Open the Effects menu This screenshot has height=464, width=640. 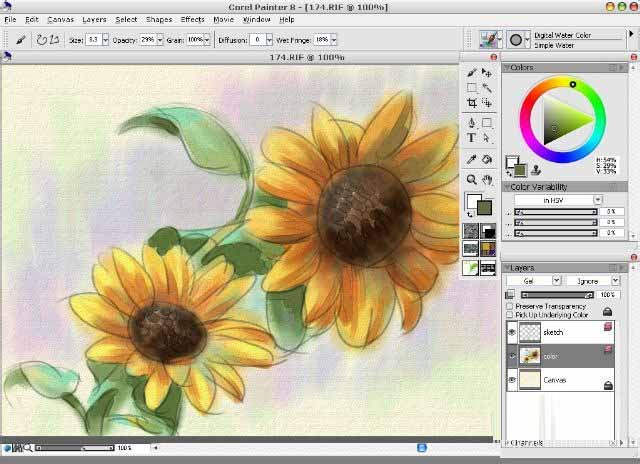tap(192, 19)
